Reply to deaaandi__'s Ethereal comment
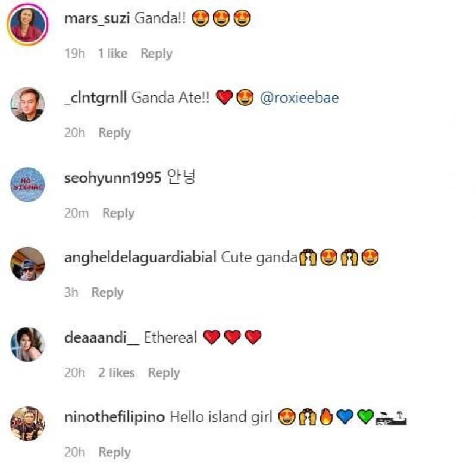The width and height of the screenshot is (476, 473). [164, 373]
